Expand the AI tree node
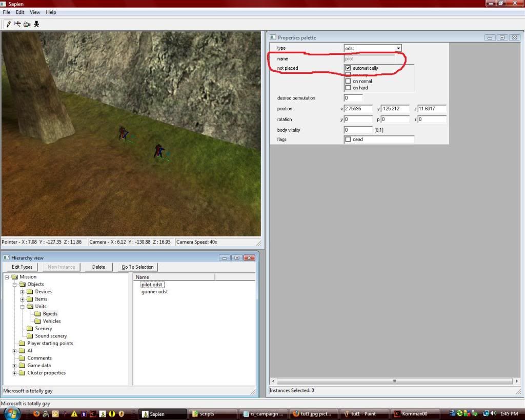This screenshot has width=525, height=420. [14, 351]
